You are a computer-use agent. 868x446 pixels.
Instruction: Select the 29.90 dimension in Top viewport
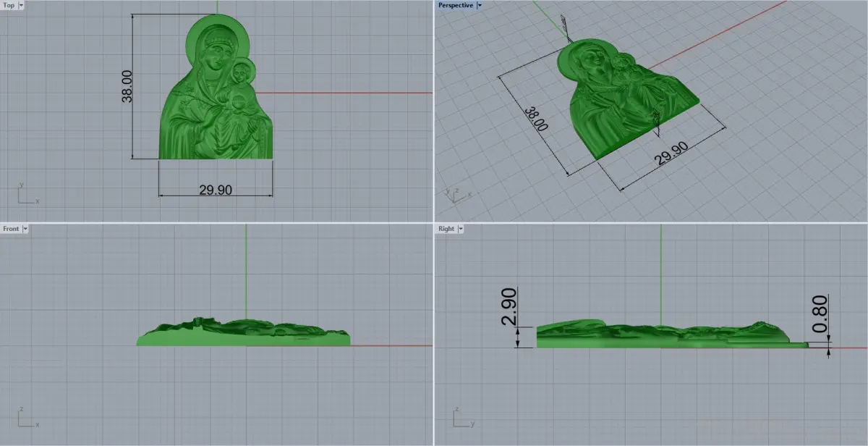216,190
